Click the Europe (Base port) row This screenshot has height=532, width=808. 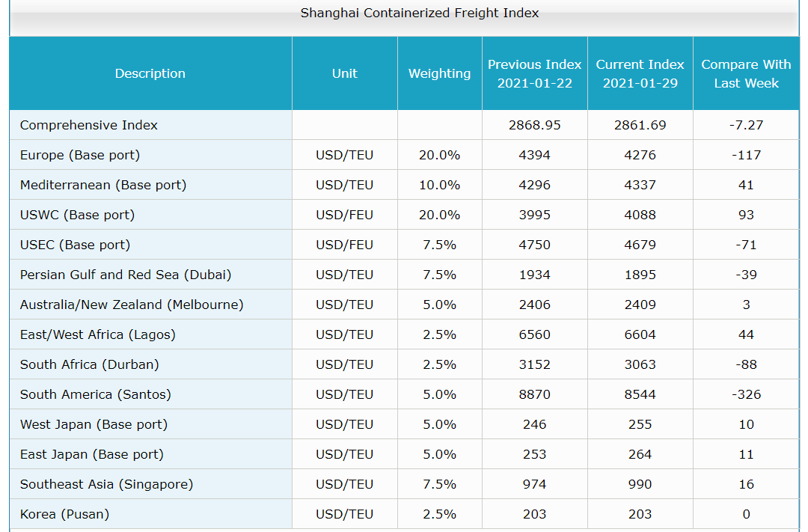click(x=80, y=155)
